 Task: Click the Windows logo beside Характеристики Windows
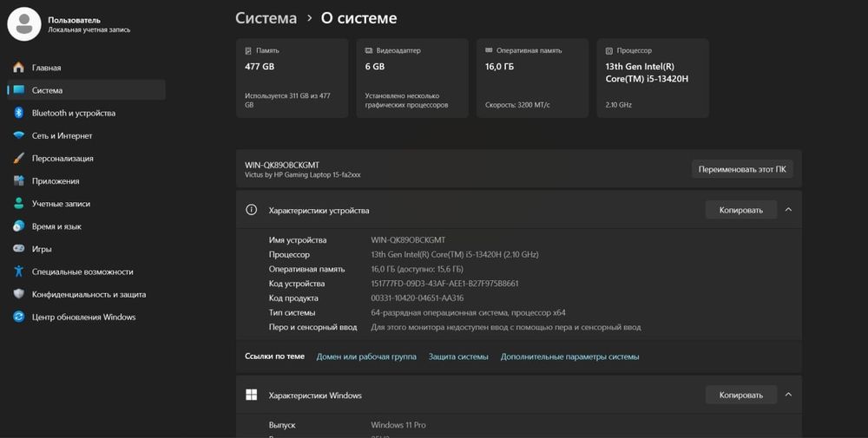point(252,395)
